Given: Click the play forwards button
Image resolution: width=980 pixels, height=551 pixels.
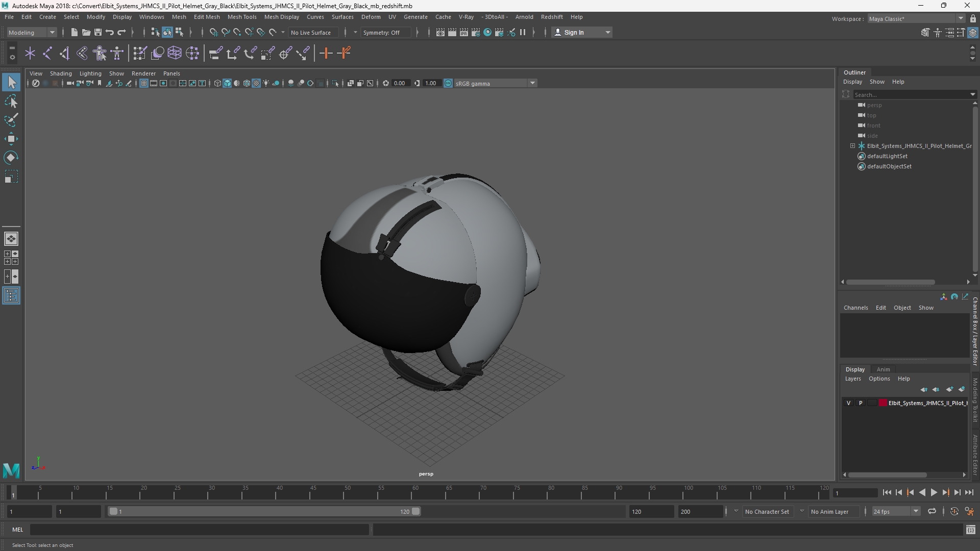Looking at the screenshot, I should coord(934,493).
